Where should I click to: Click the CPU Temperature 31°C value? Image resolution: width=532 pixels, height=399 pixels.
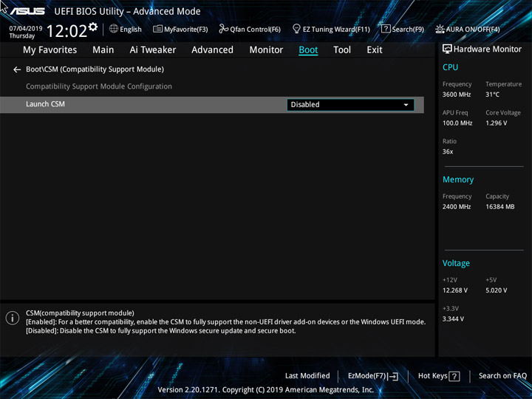point(492,95)
